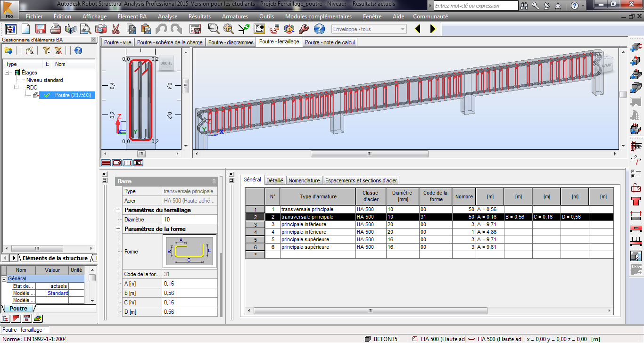644x343 pixels.
Task: Click the favorites star icon in title bar
Action: (x=558, y=6)
